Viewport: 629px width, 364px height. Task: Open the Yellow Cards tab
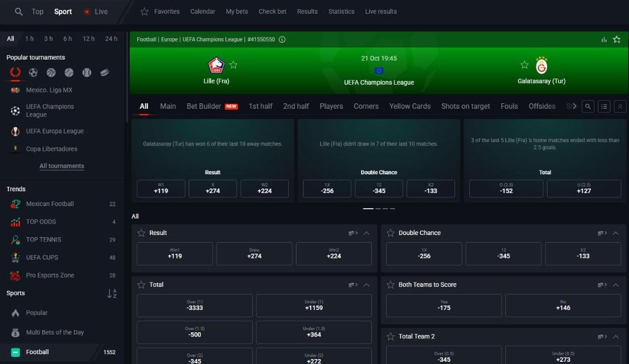[410, 106]
